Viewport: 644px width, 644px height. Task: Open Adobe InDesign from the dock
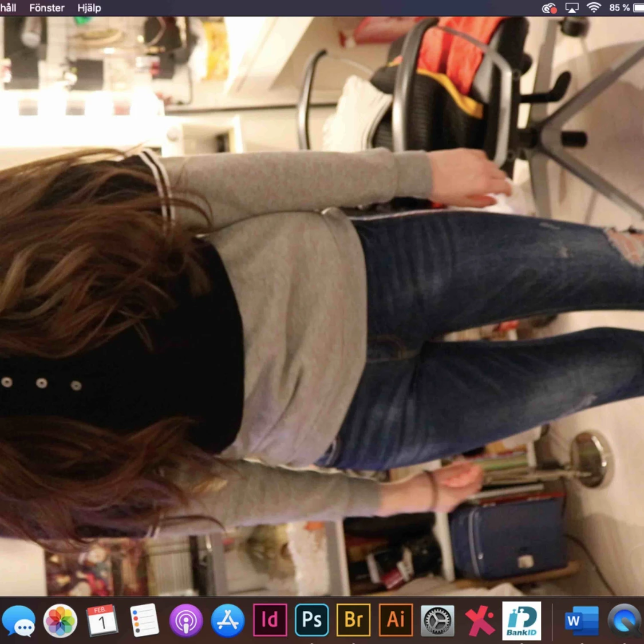coord(270,620)
